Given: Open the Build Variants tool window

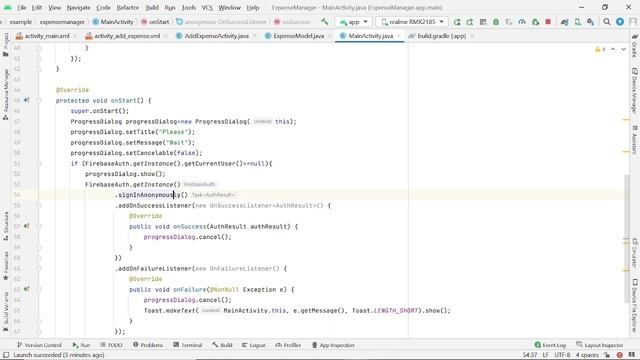Looking at the screenshot, I should pyautogui.click(x=6, y=311).
